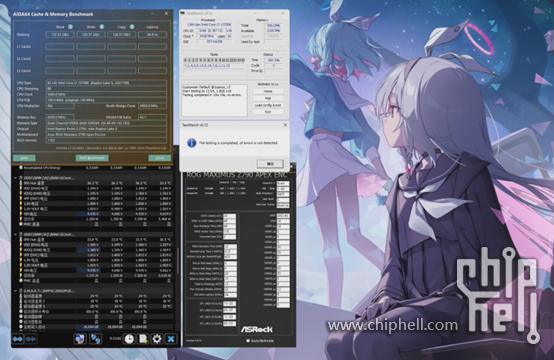Click the Motherboard field in AIDA64
554x360 pixels.
[x=106, y=135]
